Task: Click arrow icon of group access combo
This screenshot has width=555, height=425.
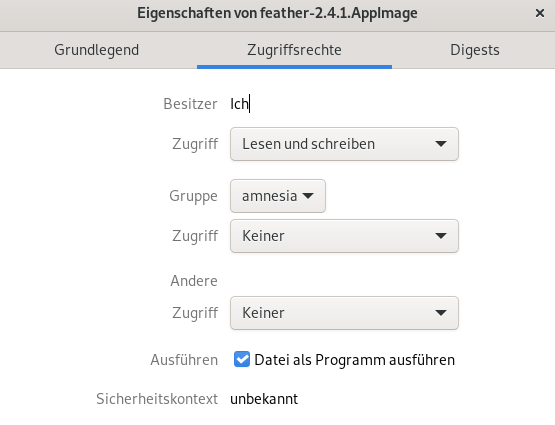Action: click(441, 236)
